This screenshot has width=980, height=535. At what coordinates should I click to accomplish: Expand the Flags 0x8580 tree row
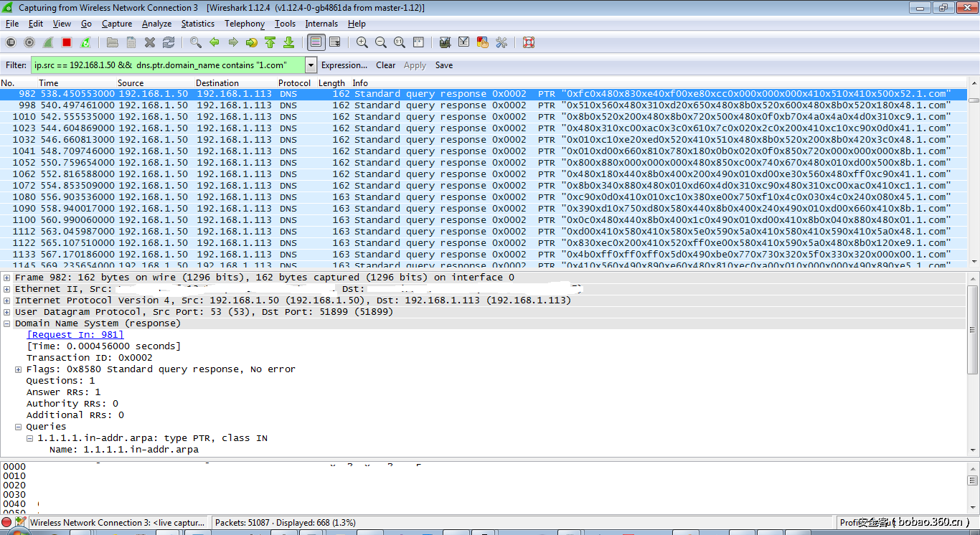19,369
